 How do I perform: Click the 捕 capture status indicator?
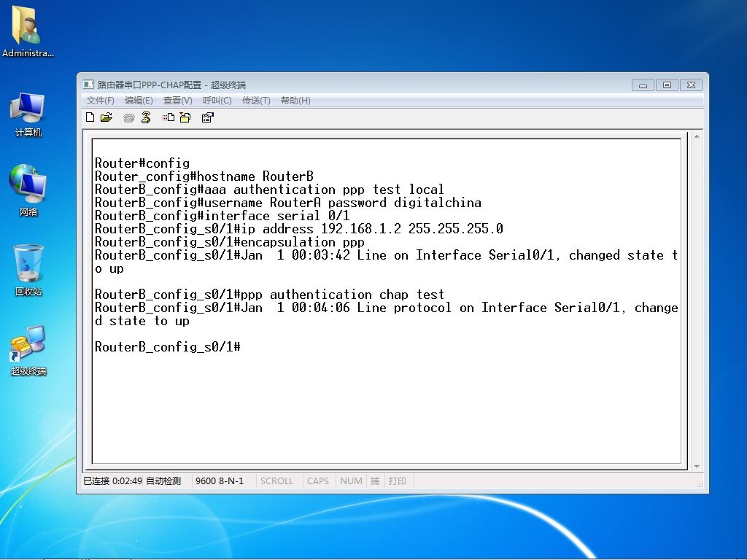tap(375, 481)
